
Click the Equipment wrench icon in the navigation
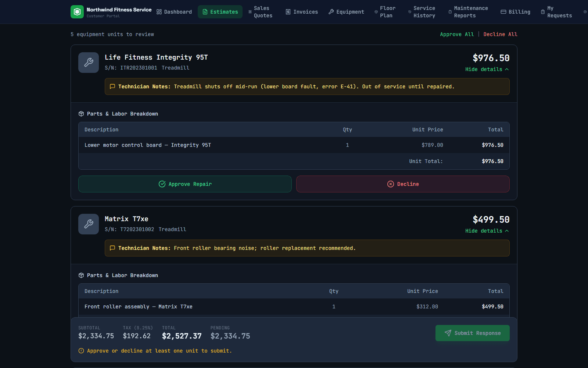point(331,12)
